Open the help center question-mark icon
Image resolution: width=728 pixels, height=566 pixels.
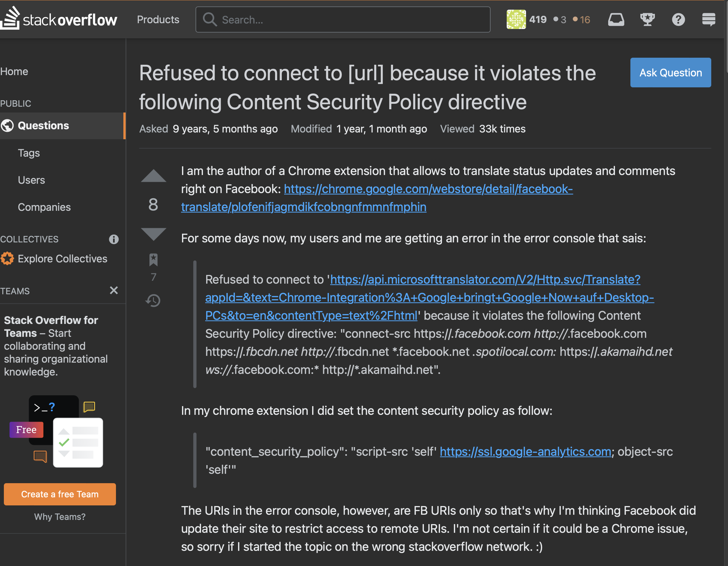678,20
